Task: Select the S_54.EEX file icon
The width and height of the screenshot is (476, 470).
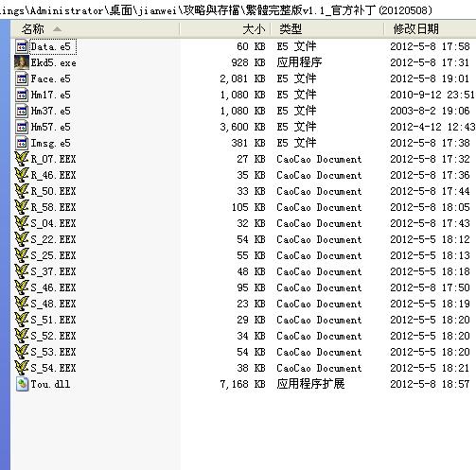Action: tap(22, 368)
